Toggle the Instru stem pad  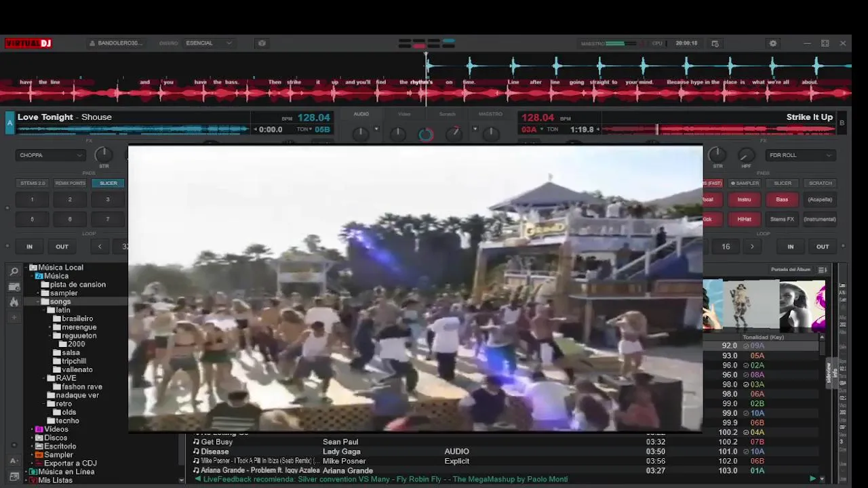[x=744, y=199]
